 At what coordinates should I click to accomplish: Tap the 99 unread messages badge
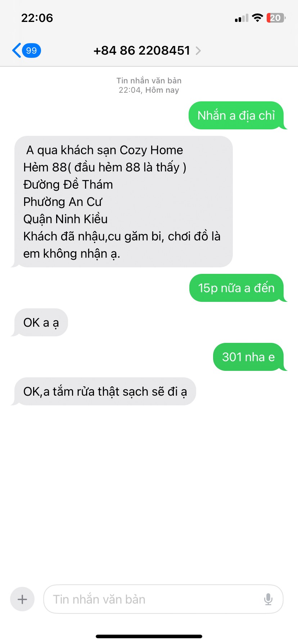click(x=32, y=50)
